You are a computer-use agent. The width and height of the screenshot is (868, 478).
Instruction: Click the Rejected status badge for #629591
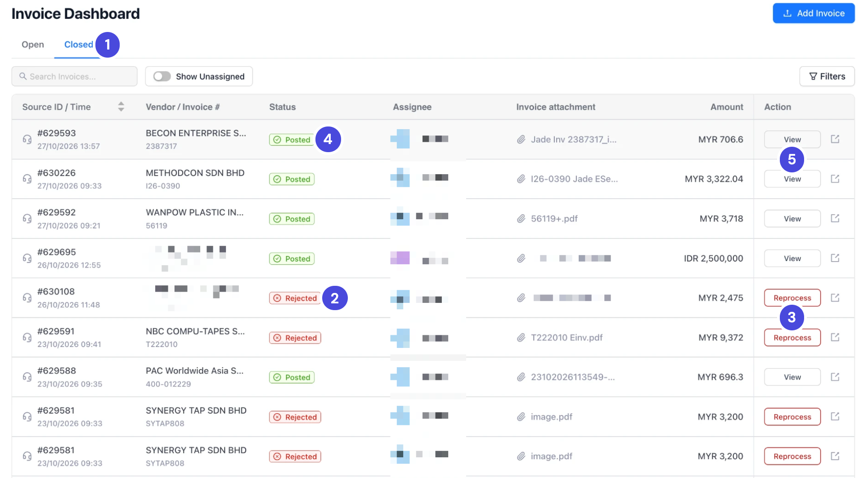pos(295,338)
